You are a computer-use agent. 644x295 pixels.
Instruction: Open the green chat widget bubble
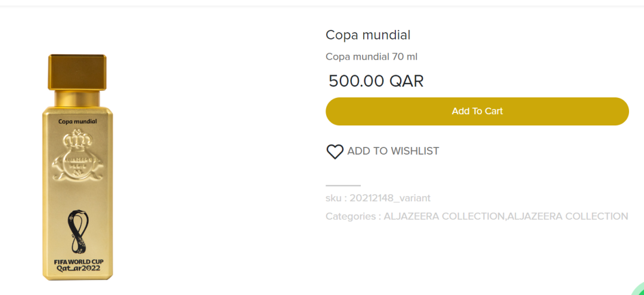coord(637,290)
